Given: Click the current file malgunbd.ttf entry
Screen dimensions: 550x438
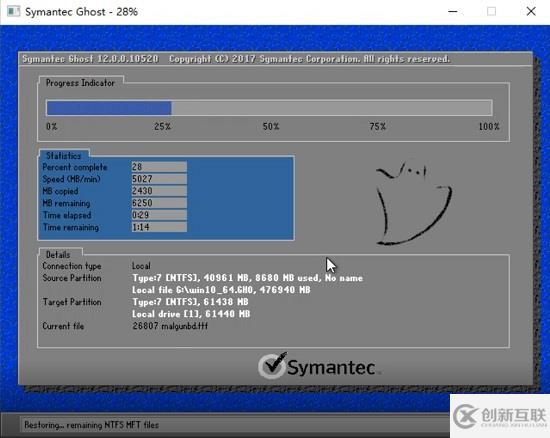Looking at the screenshot, I should click(x=170, y=326).
